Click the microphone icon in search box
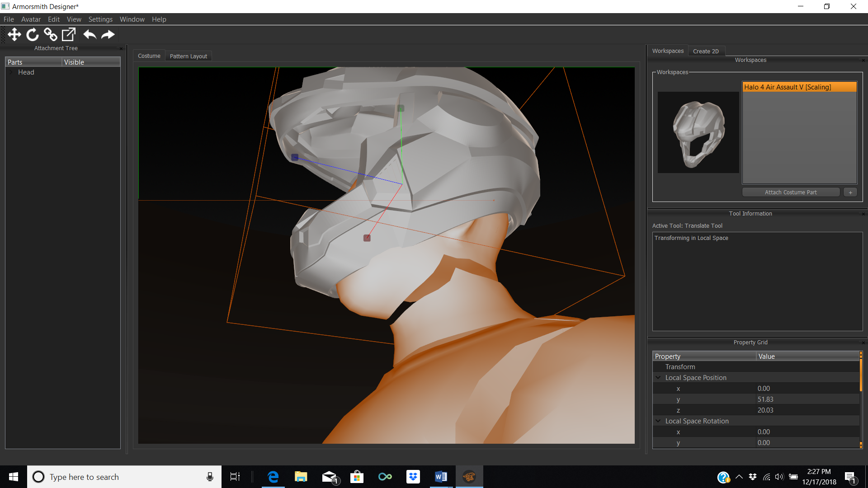The image size is (868, 488). tap(210, 477)
